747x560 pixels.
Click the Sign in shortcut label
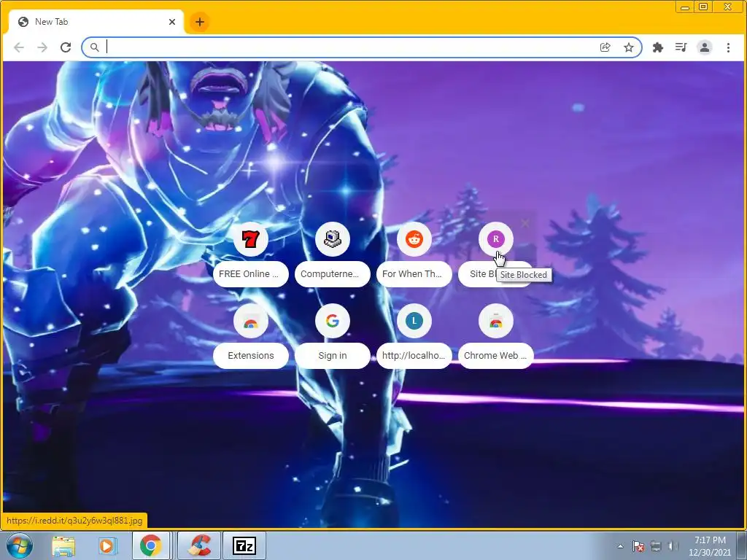click(x=333, y=356)
